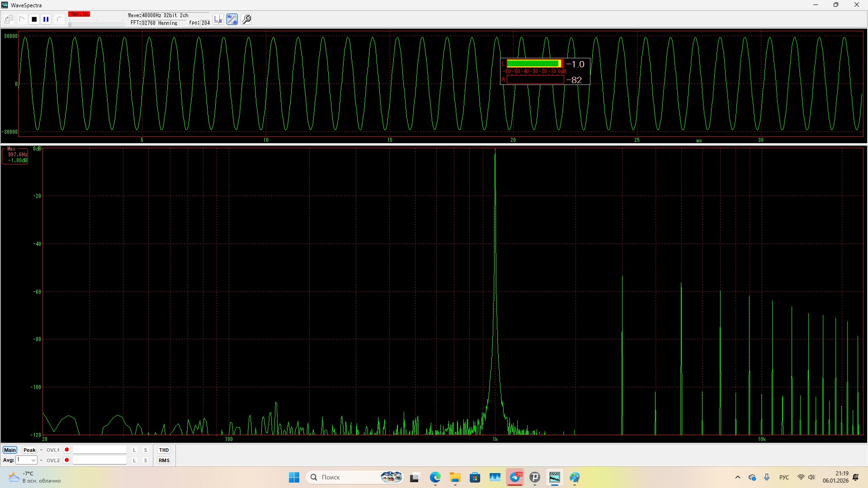This screenshot has height=488, width=868.
Task: Show hidden system tray icons chevron
Action: click(738, 477)
